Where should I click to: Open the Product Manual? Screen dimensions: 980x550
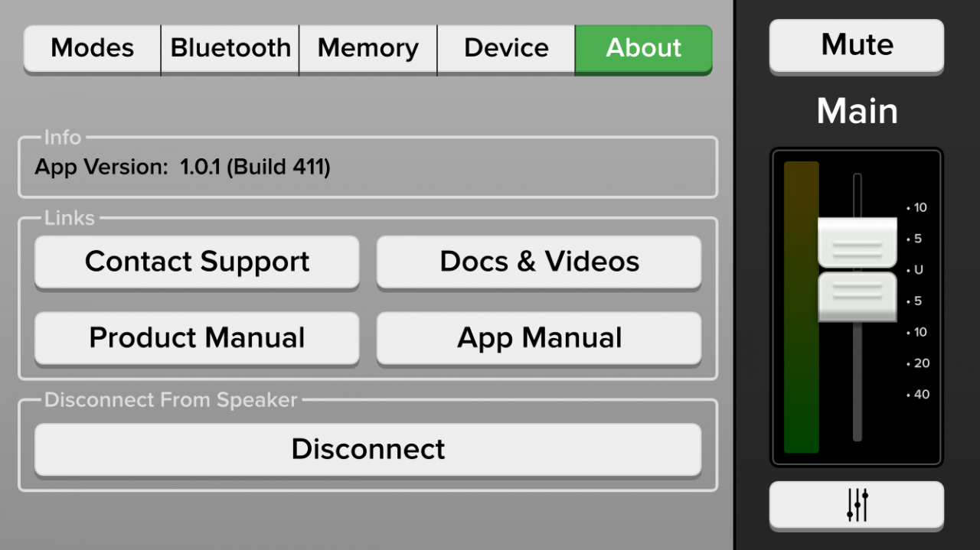(x=197, y=338)
